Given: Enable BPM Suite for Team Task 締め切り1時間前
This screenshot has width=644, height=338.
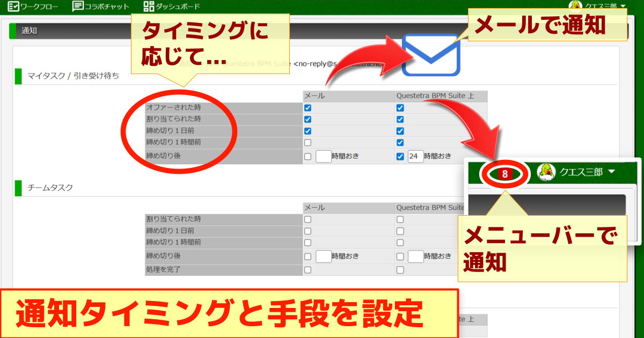Looking at the screenshot, I should tap(400, 243).
